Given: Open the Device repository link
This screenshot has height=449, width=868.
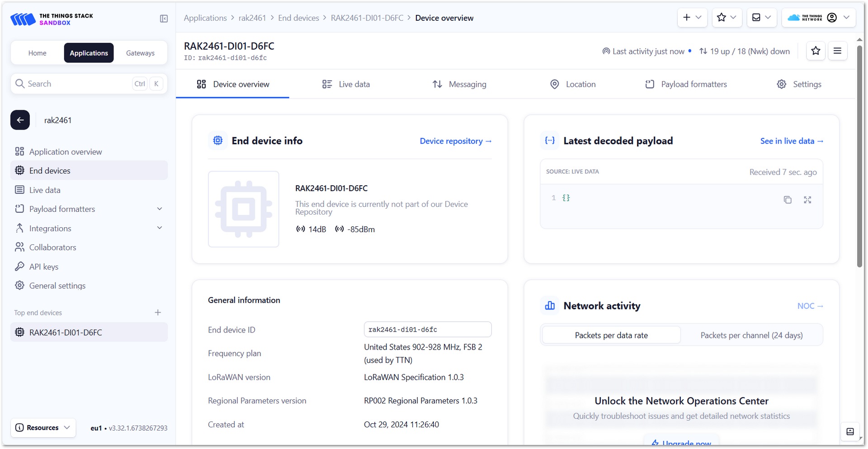Looking at the screenshot, I should click(456, 141).
